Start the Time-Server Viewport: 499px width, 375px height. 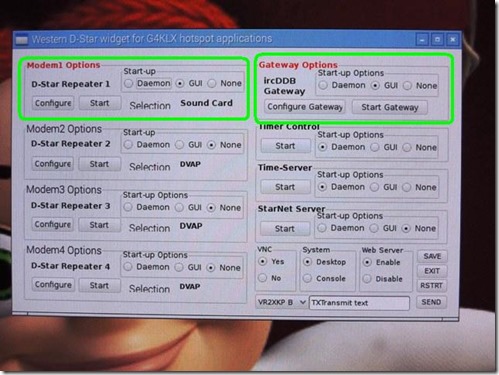285,187
